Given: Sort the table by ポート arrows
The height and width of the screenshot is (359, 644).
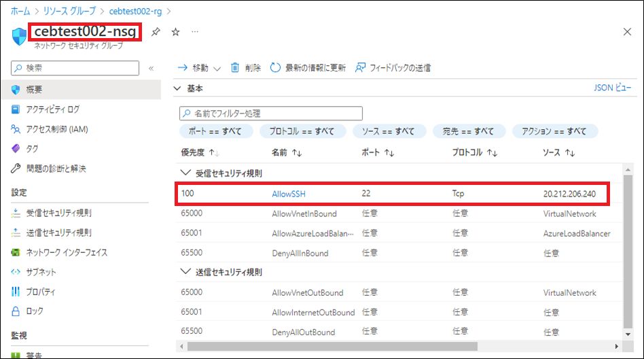Looking at the screenshot, I should click(x=389, y=153).
